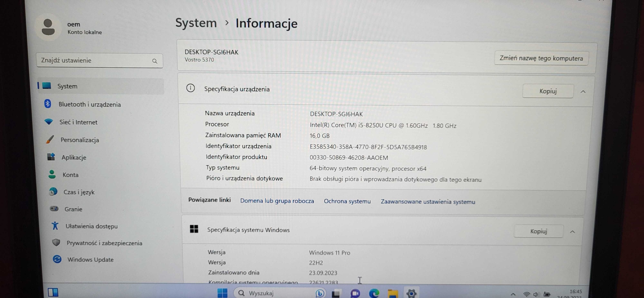Click the System menu item
The image size is (644, 298).
click(67, 86)
